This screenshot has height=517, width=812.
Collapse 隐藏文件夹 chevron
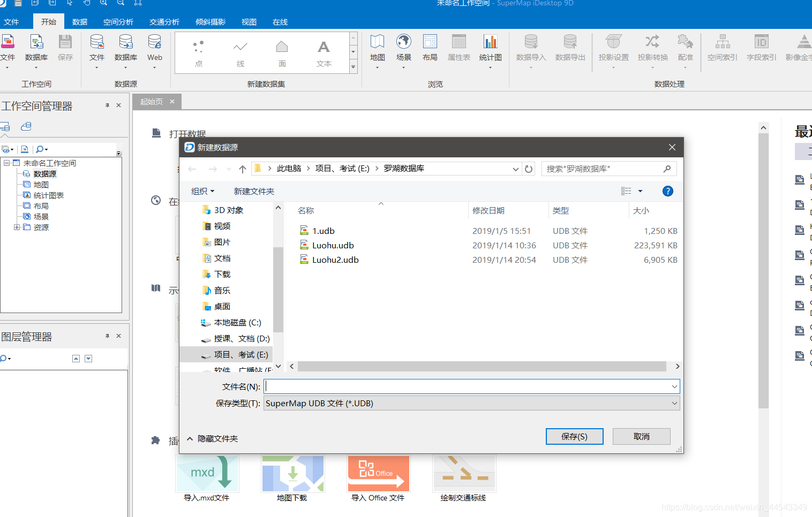click(190, 438)
